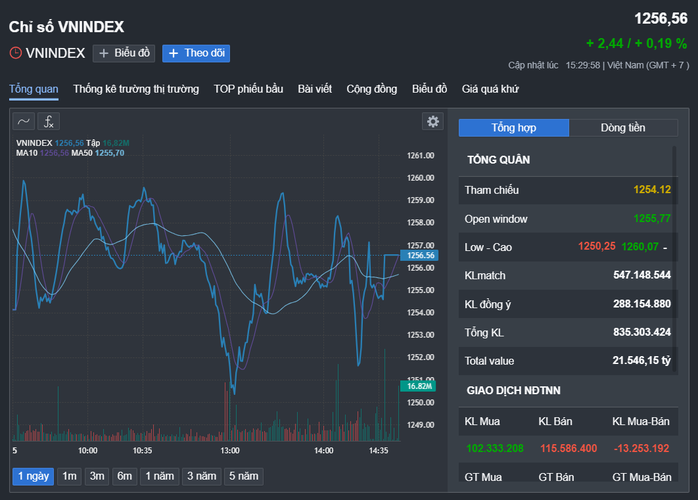Click the VNINDEX 1256,56 chart legend
Image resolution: width=698 pixels, height=500 pixels.
pos(50,143)
